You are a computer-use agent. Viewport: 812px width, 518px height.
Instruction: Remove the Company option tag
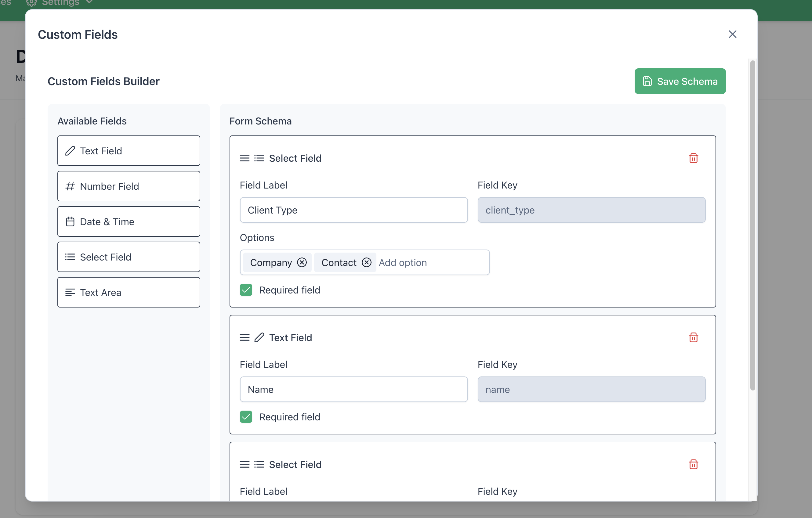[302, 263]
